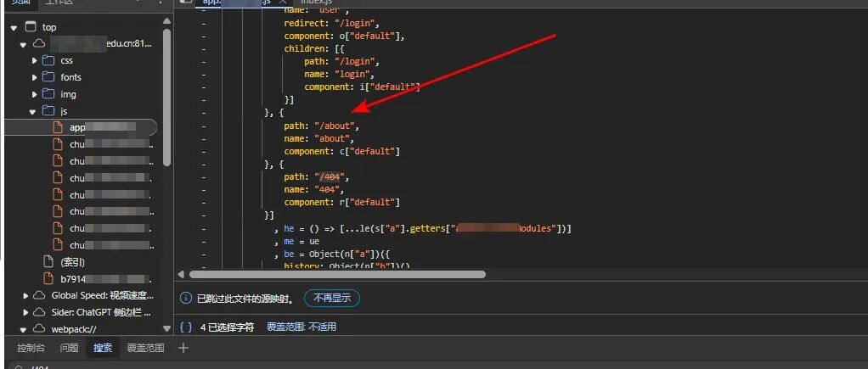Click the img folder icon
This screenshot has width=868, height=369.
48,94
